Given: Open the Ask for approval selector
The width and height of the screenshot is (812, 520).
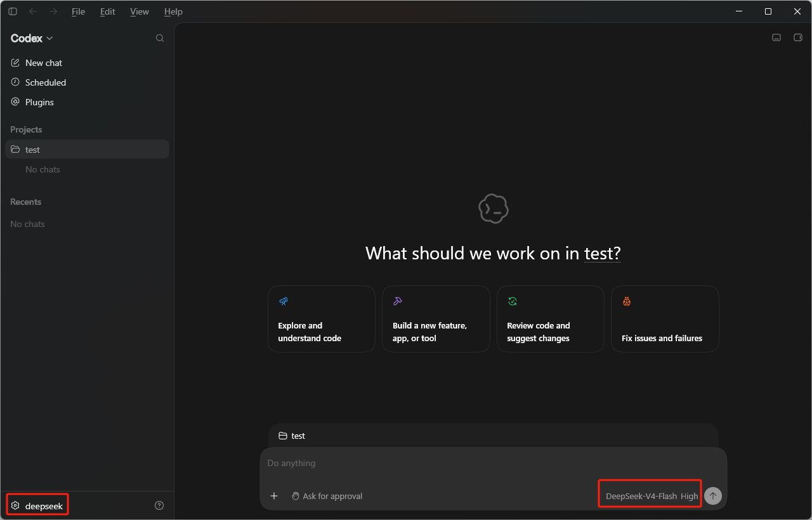Looking at the screenshot, I should pos(327,496).
